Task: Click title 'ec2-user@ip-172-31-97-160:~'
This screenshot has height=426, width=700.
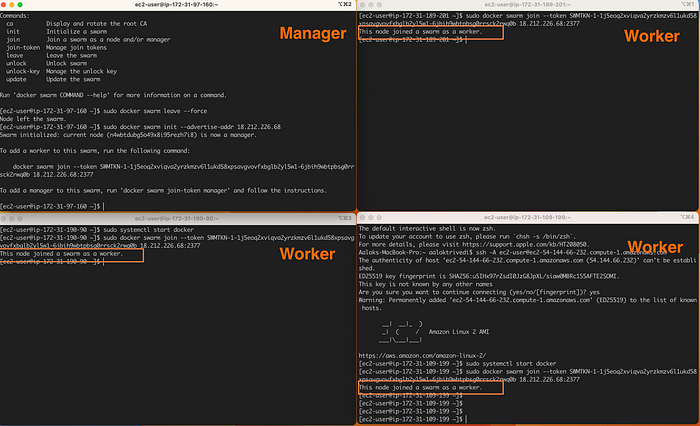Action: (177, 4)
